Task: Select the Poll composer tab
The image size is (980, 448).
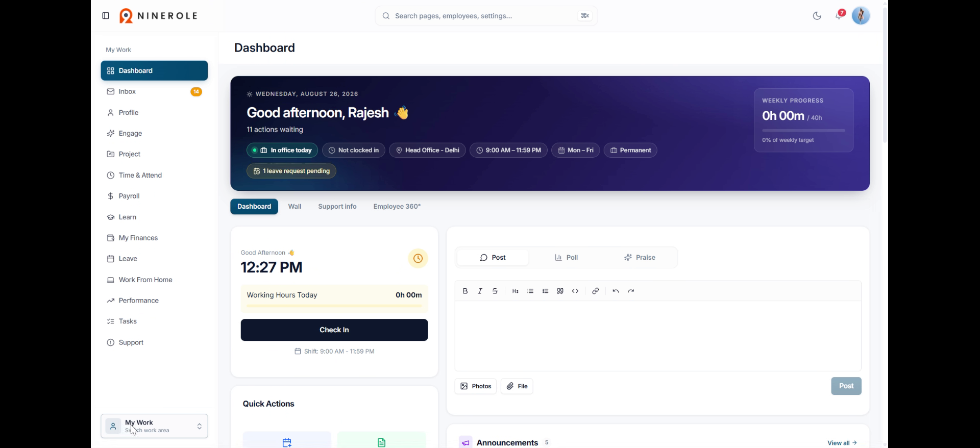Action: tap(566, 258)
